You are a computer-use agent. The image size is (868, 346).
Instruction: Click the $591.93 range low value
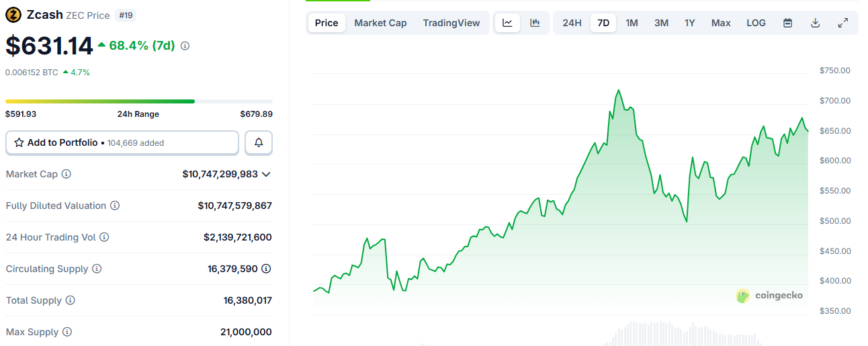coord(21,114)
